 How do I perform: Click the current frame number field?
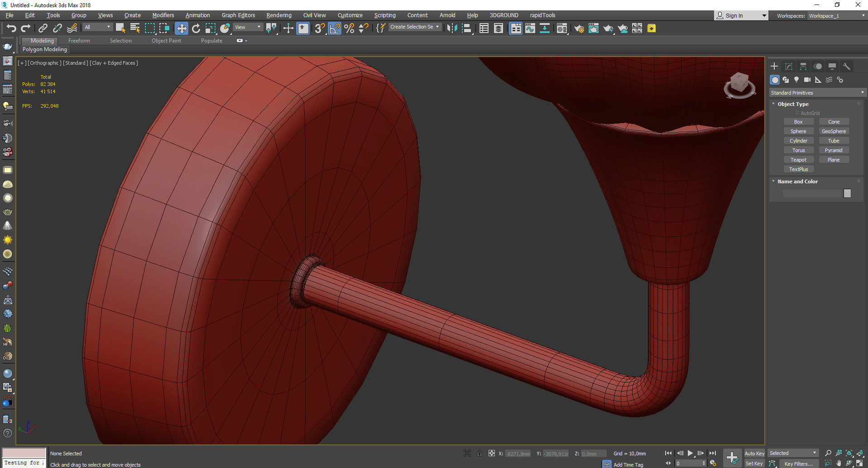688,463
